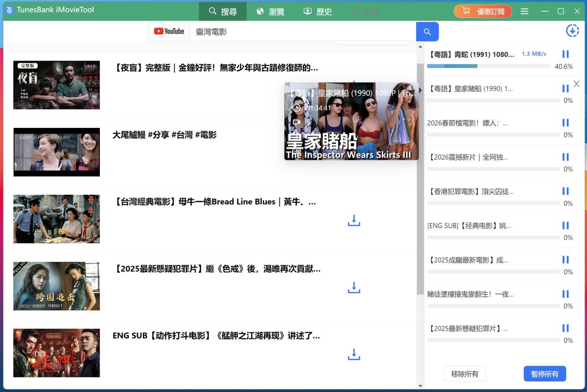Pause the 2026春節檔電影 鏢人 download
This screenshot has width=587, height=392.
click(x=565, y=122)
